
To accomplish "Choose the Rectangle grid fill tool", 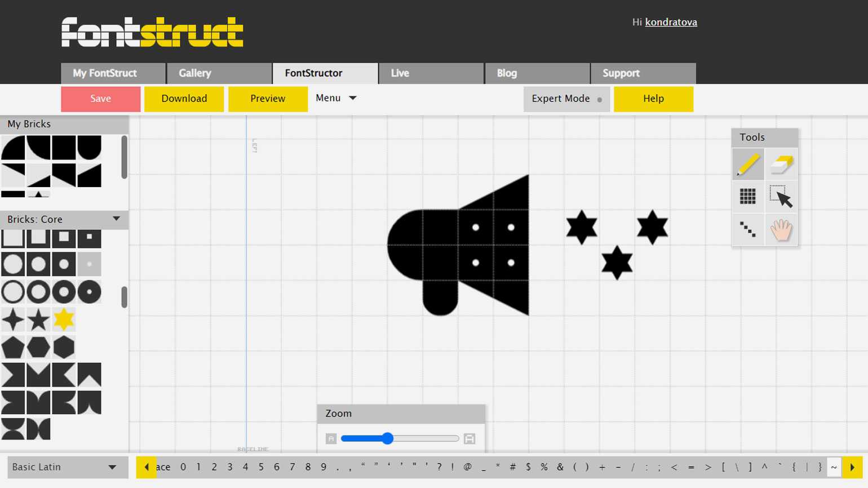I will pyautogui.click(x=748, y=197).
